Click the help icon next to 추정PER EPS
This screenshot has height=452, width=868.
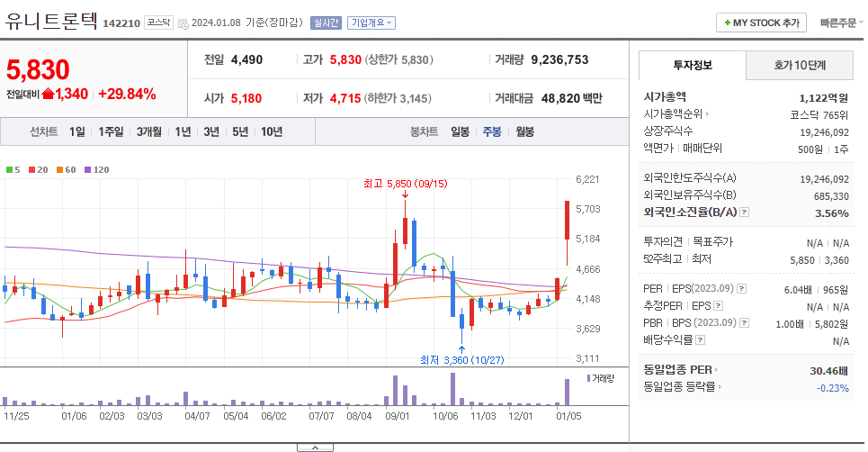pyautogui.click(x=718, y=306)
